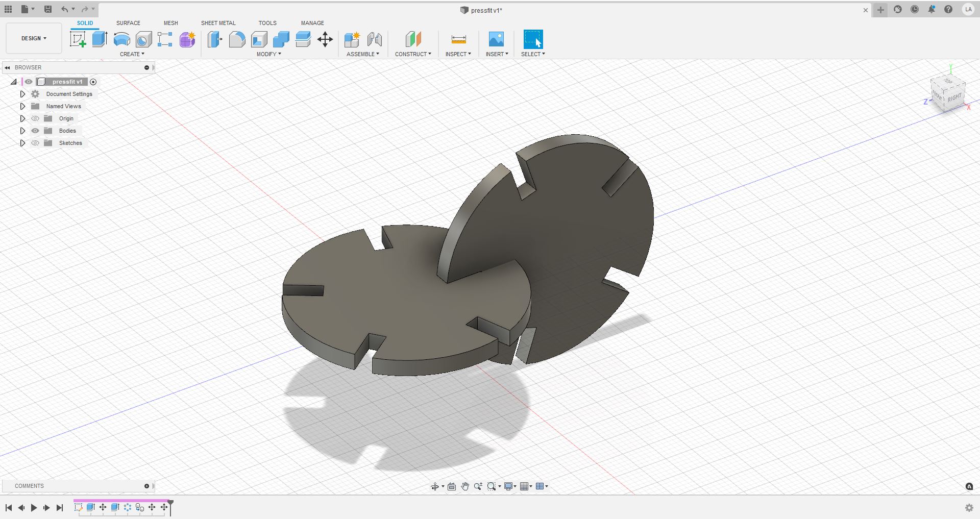
Task: Switch to the MANAGE tab
Action: 312,23
